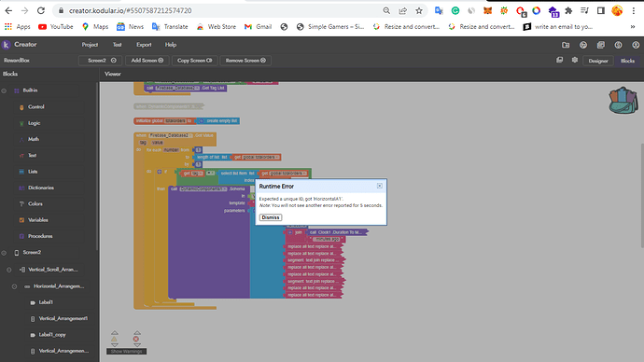The height and width of the screenshot is (362, 644).
Task: Open the Screen2 screen selector dropdown
Action: 101,61
